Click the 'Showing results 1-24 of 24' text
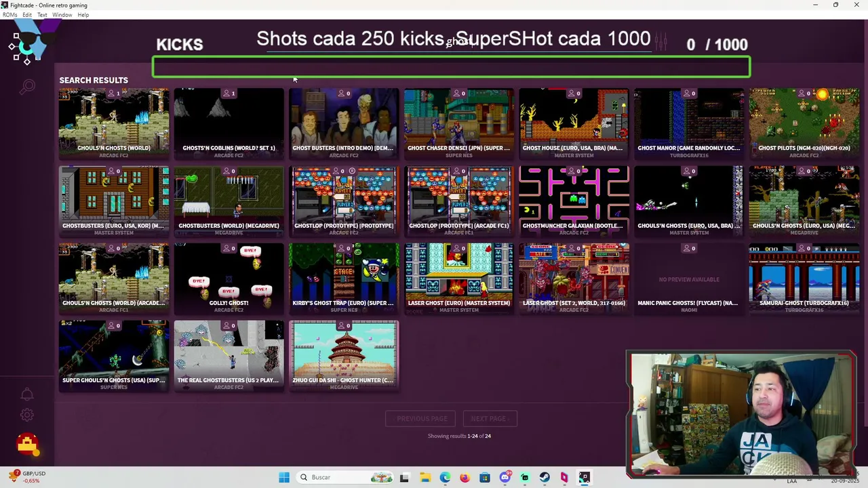Image resolution: width=868 pixels, height=488 pixels. coord(459,436)
